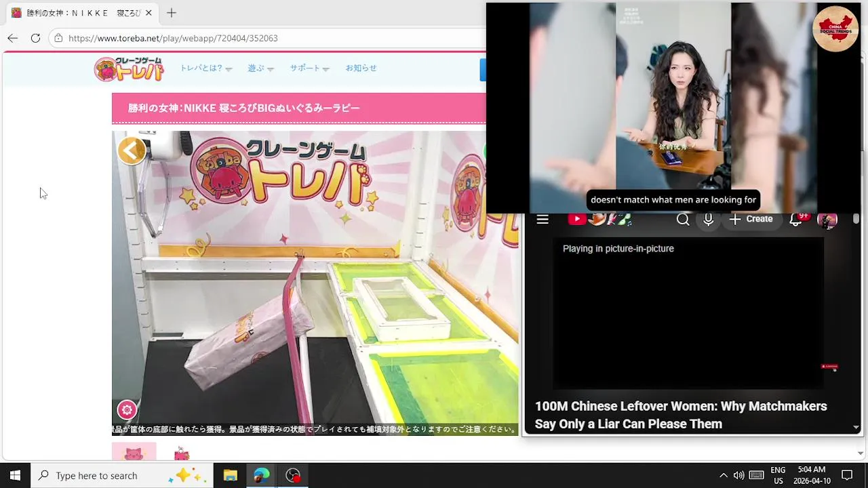Screen dimensions: 868x488
Task: Click the video subtitle 'doesn't match what men are looking for'
Action: [673, 200]
